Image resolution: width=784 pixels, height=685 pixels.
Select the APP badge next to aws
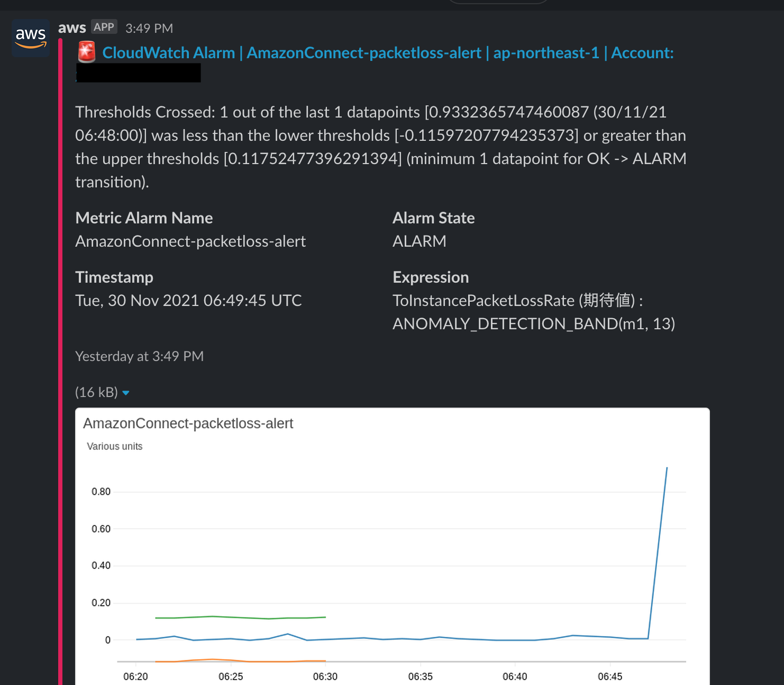tap(104, 26)
